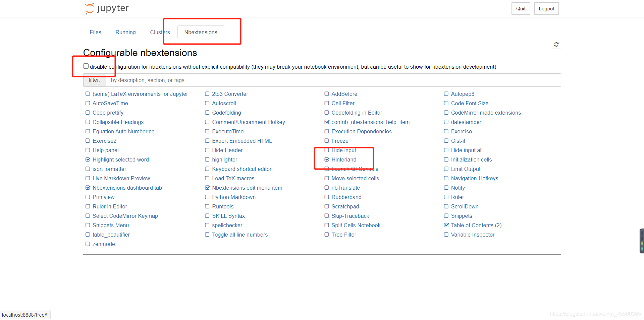644x320 pixels.
Task: Open the Comment/Uncomment Hotkey extension
Action: click(249, 122)
